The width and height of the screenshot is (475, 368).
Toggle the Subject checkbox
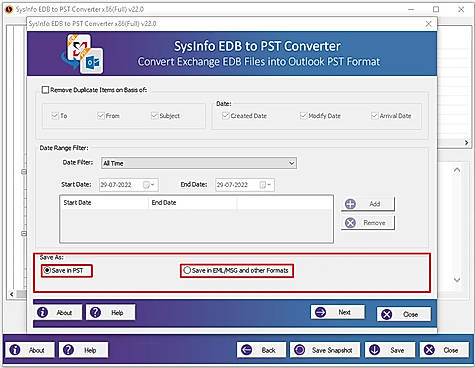point(154,116)
